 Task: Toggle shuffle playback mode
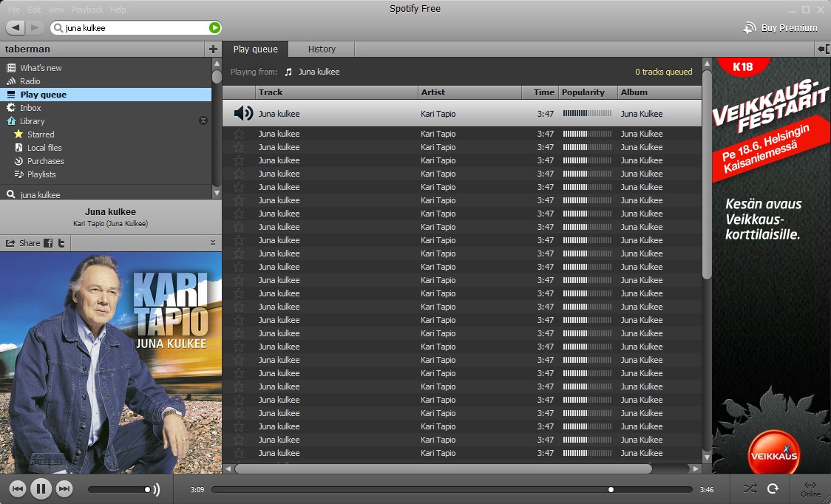(x=750, y=488)
